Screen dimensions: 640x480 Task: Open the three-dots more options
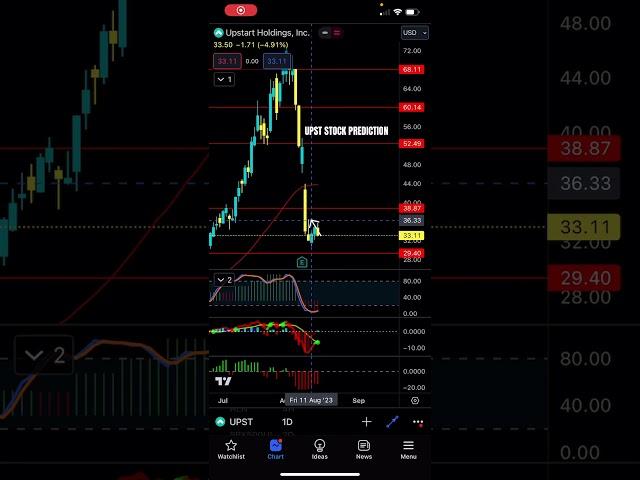pos(418,422)
